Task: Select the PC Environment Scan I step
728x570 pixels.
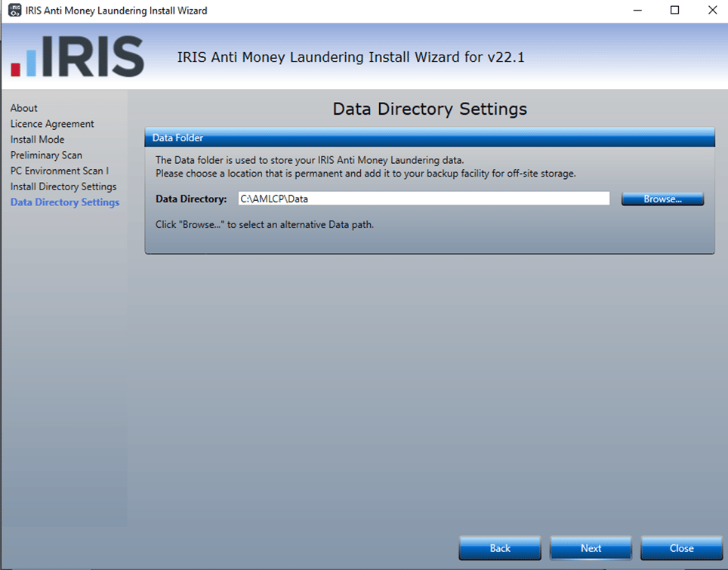Action: coord(60,171)
